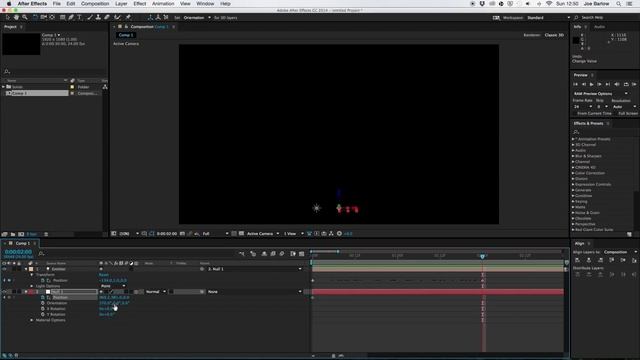Click the World Axis Mode icon
Screen dimensions: 640x360
click(x=158, y=18)
